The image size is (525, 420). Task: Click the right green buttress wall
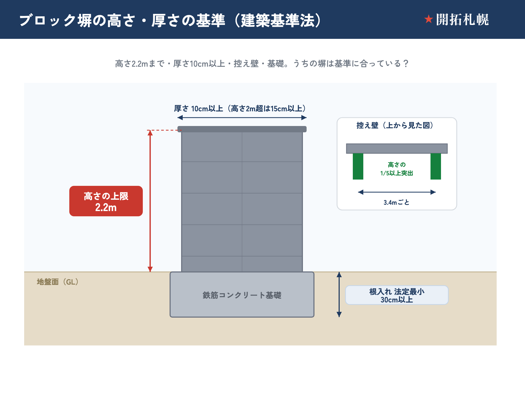tap(436, 166)
